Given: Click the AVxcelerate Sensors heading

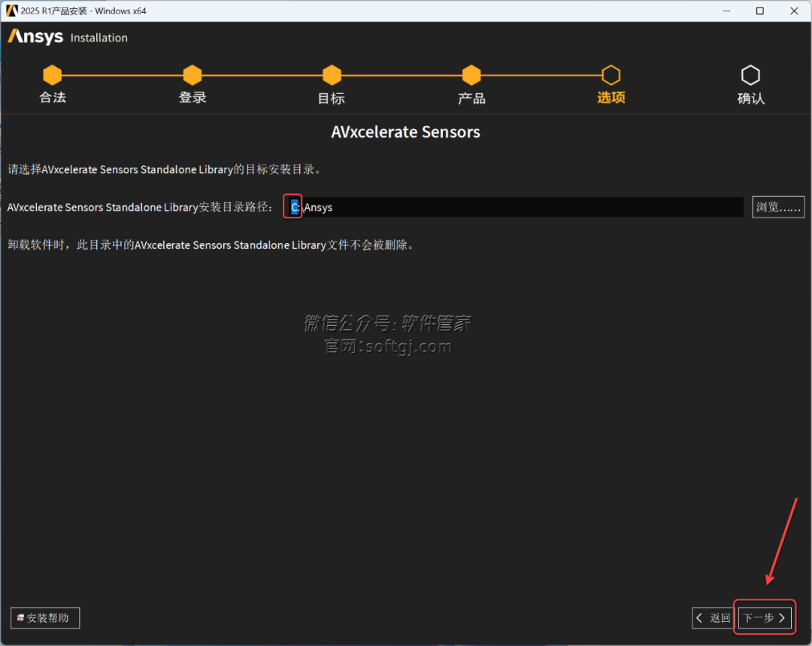Looking at the screenshot, I should click(x=405, y=132).
